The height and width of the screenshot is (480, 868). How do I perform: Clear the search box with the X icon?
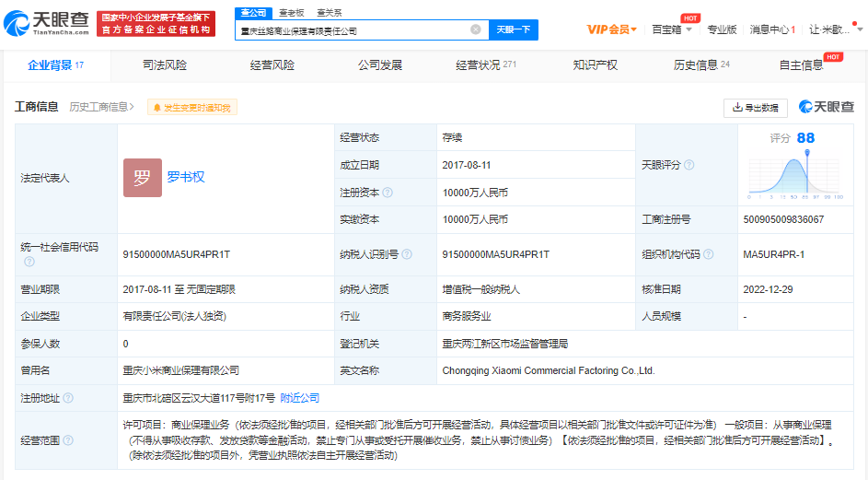[476, 29]
